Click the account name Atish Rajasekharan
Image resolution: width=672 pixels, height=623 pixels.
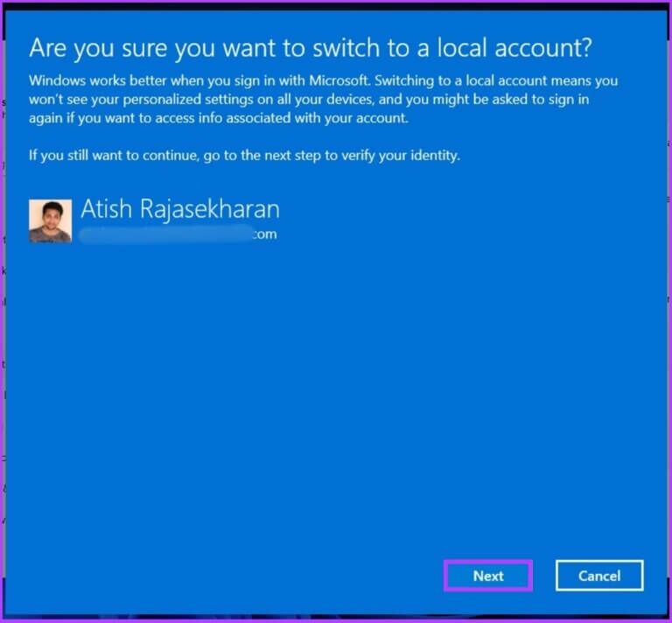click(180, 209)
